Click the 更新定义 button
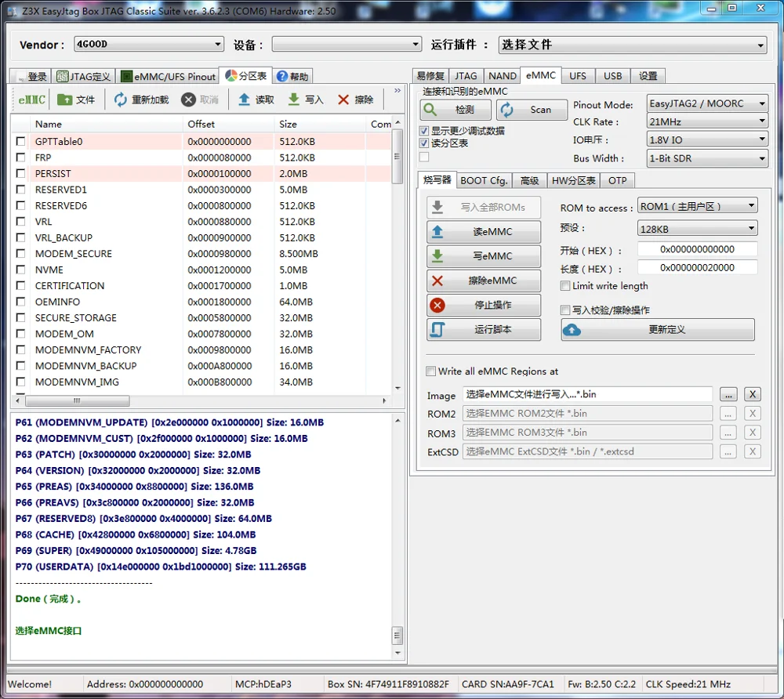784x699 pixels. [x=657, y=330]
